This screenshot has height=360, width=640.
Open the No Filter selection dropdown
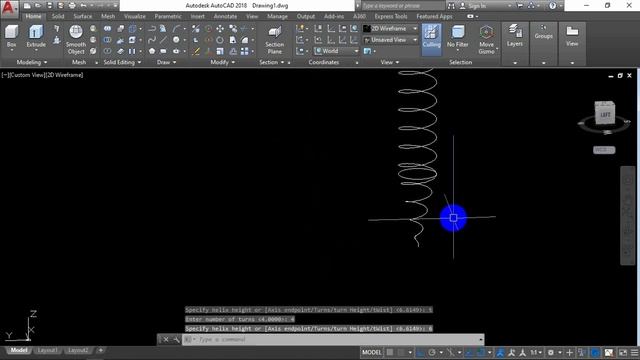[x=458, y=38]
